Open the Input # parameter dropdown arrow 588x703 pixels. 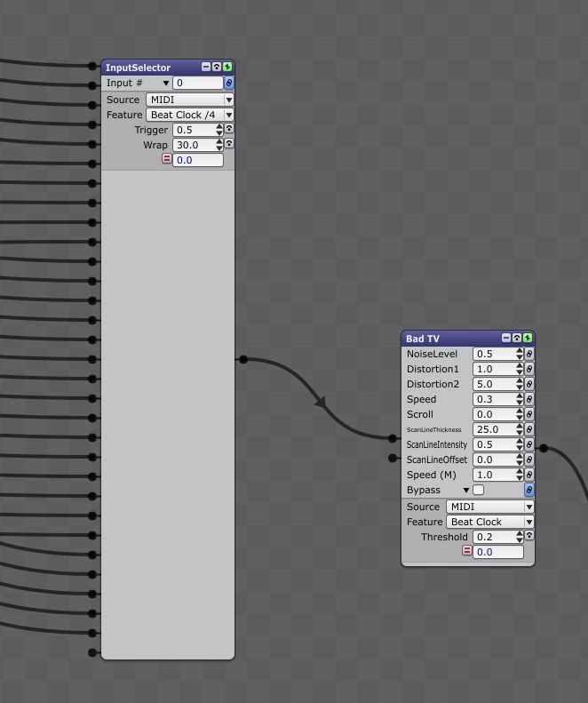click(166, 83)
